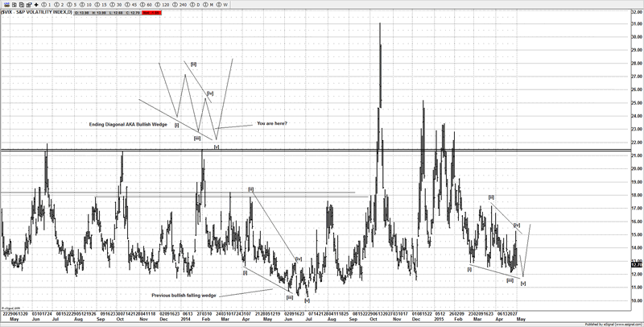This screenshot has width=644, height=327.
Task: Click the current price marker 12.70
Action: 637,264
